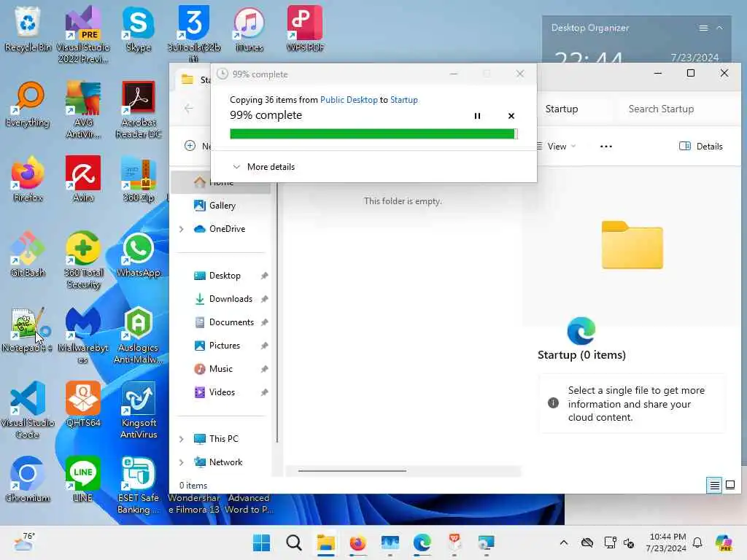Switch to details list view layout
The width and height of the screenshot is (747, 560).
click(714, 485)
